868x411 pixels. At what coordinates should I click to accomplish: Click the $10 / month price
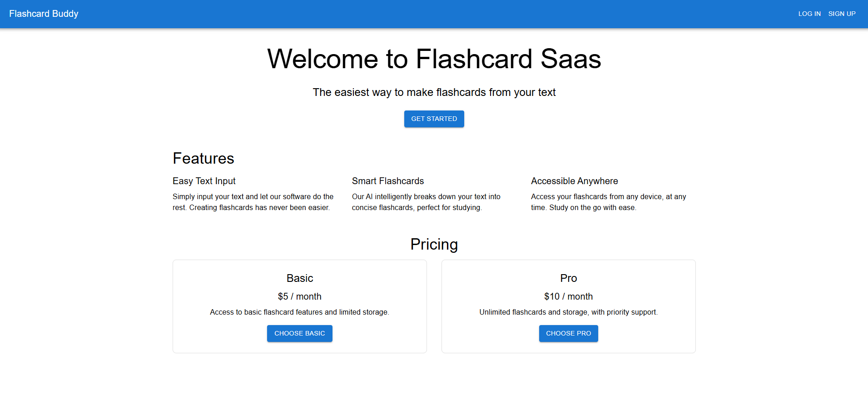tap(568, 296)
